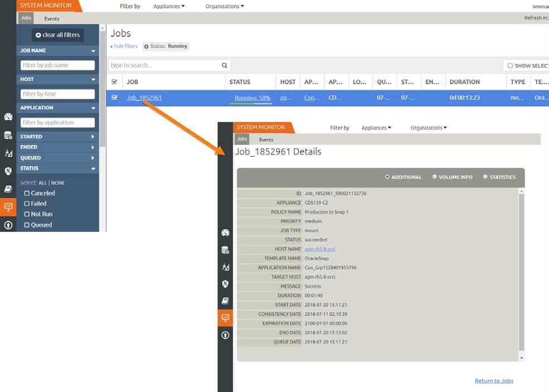
Task: Click upload arrow icon in first window sidebar
Action: pyautogui.click(x=8, y=225)
